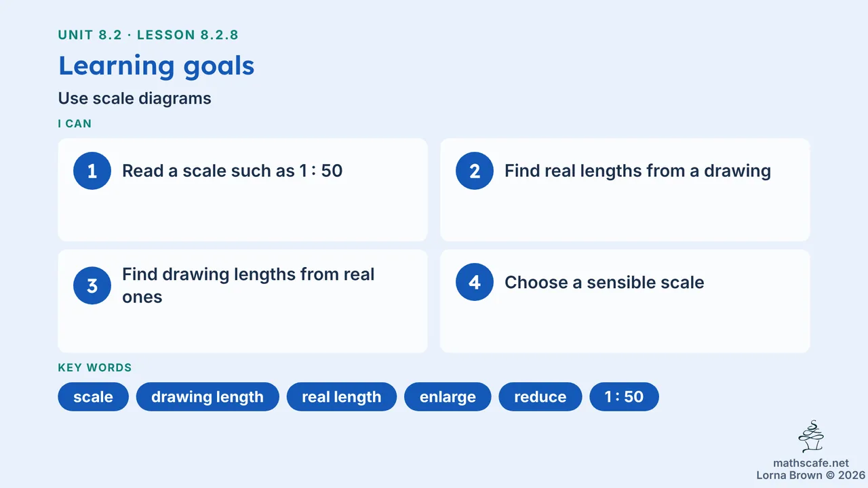
Task: Select the 'scale' keyword pill
Action: pos(94,396)
